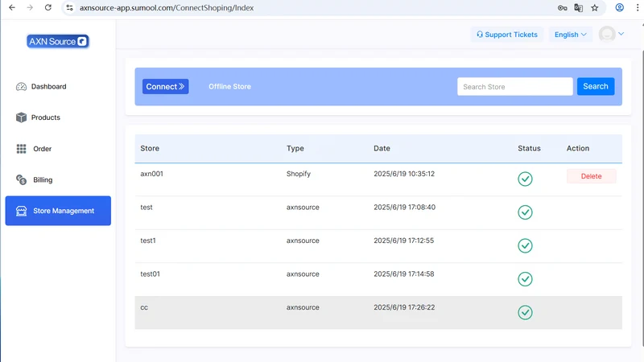
Task: Click axnsource type in the test01 row
Action: [x=303, y=274]
